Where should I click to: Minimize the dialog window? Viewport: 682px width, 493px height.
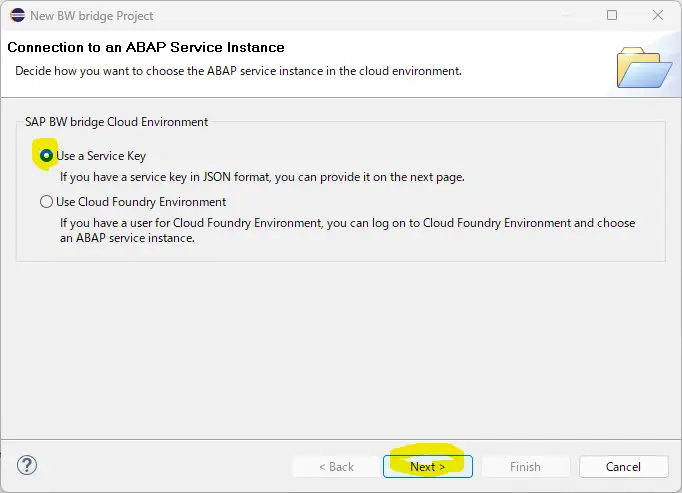coord(566,15)
